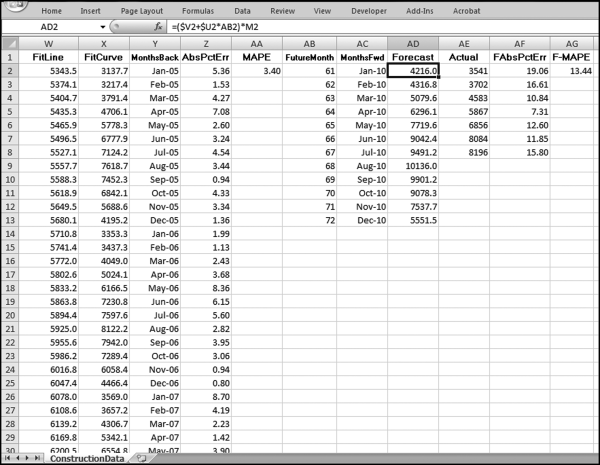Select the FitCurve value 7618.7
Image resolution: width=600 pixels, height=465 pixels.
(x=104, y=166)
